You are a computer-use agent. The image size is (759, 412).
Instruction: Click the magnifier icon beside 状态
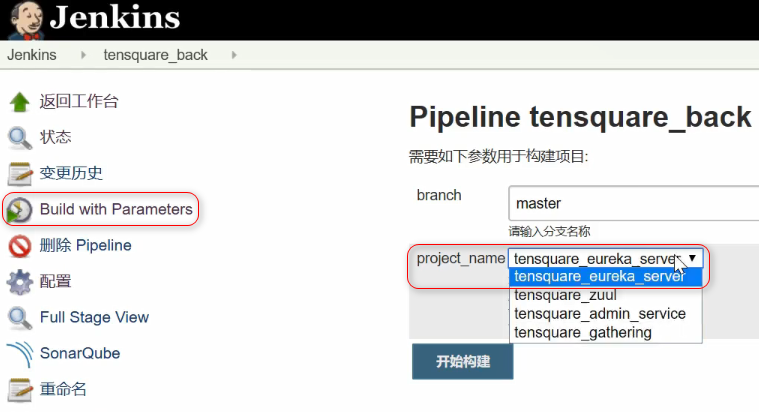20,137
